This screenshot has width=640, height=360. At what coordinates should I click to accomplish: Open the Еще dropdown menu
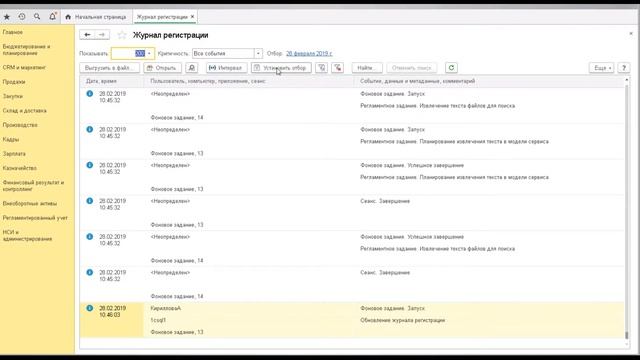tap(601, 68)
